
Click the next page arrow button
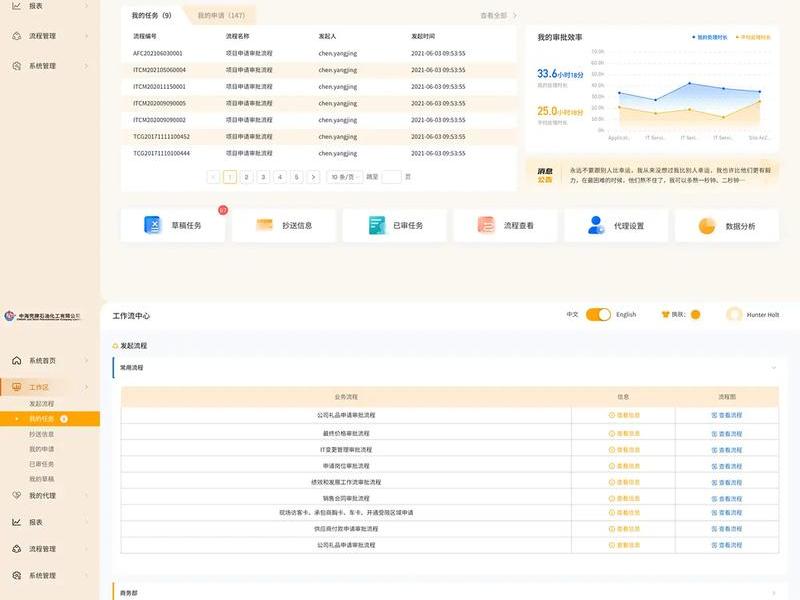[313, 177]
